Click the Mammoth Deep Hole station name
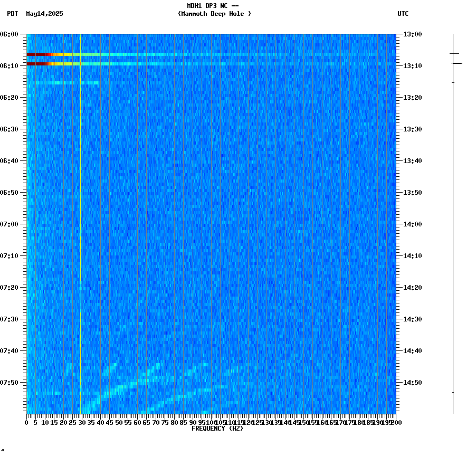This screenshot has height=456, width=476. click(x=214, y=14)
